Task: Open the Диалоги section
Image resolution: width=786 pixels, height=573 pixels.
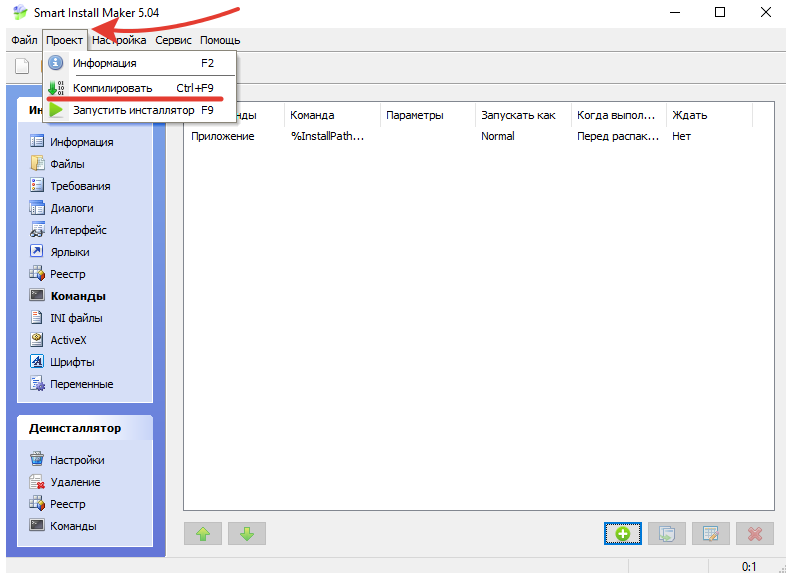Action: point(72,208)
